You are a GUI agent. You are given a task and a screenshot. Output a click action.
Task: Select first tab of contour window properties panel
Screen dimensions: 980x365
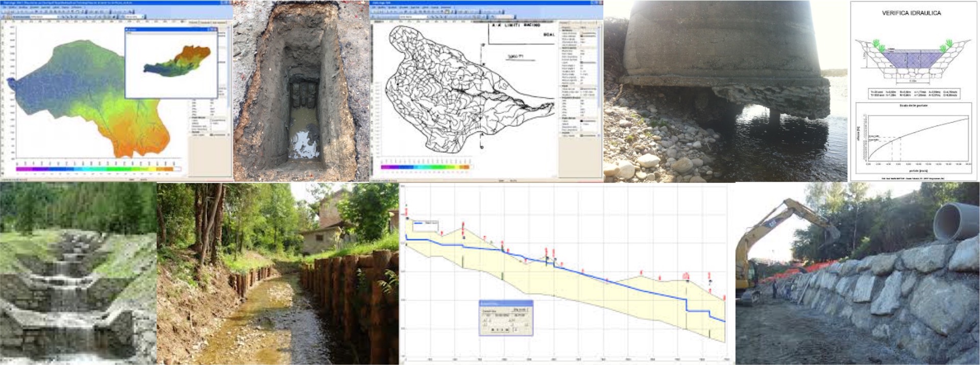coord(564,23)
